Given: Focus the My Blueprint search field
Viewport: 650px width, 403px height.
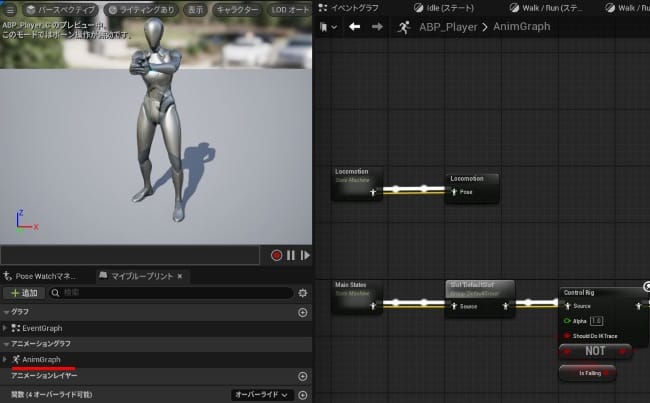Looking at the screenshot, I should [x=171, y=293].
